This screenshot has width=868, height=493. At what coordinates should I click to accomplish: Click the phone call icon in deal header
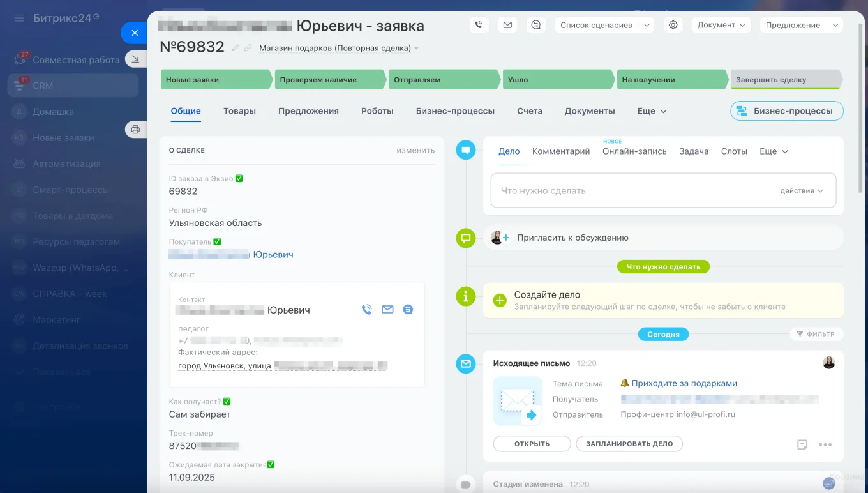(479, 25)
